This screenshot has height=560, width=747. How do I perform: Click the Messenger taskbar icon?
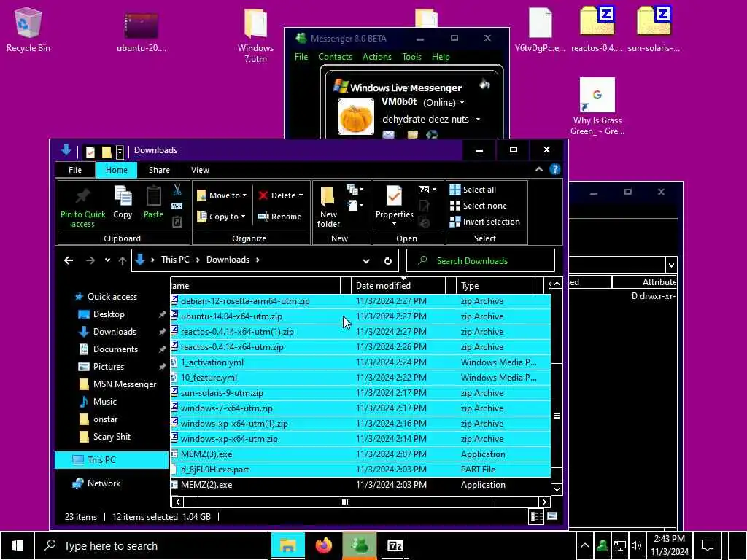click(360, 545)
